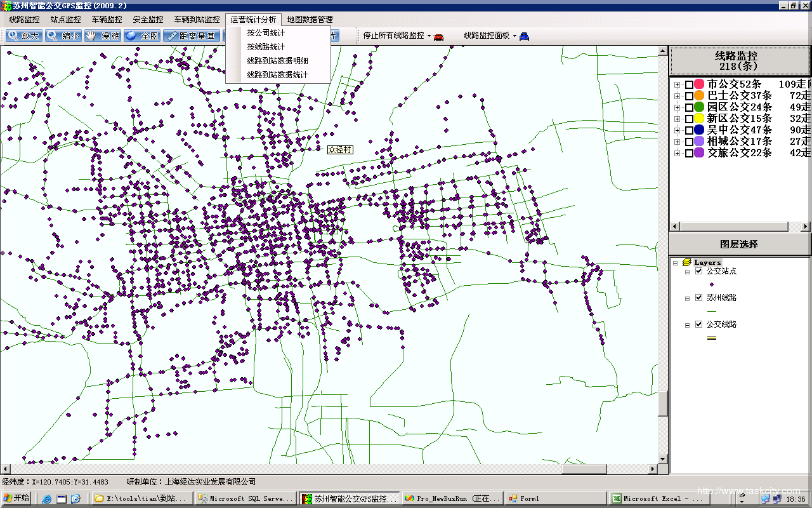The height and width of the screenshot is (508, 812).
Task: Click the green 园区公交 color circle
Action: coord(699,107)
